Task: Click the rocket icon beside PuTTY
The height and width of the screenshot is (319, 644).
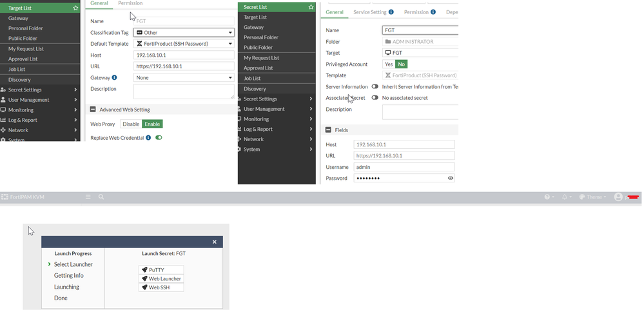Action: (144, 270)
